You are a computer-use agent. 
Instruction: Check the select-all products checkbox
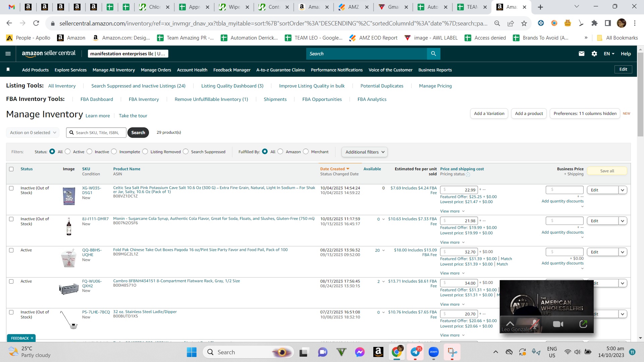point(11,169)
